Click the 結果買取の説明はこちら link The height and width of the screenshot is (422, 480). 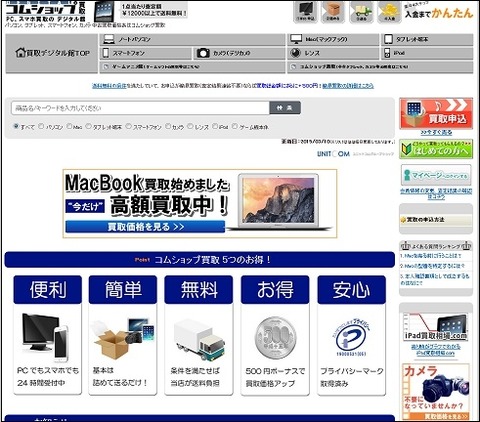coord(348,86)
